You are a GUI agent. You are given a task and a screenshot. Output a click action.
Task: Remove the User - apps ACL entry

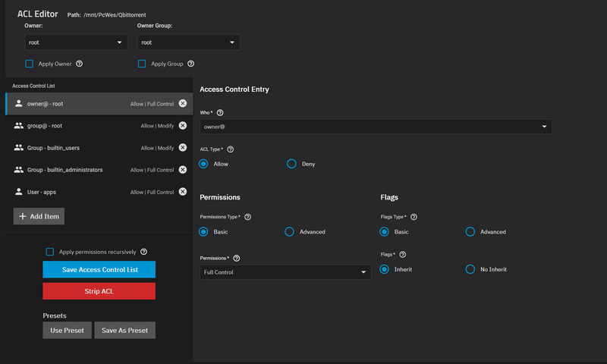183,191
